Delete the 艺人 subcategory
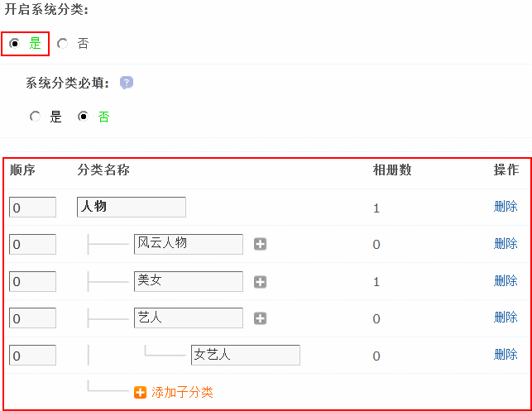This screenshot has width=532, height=411. pos(506,318)
